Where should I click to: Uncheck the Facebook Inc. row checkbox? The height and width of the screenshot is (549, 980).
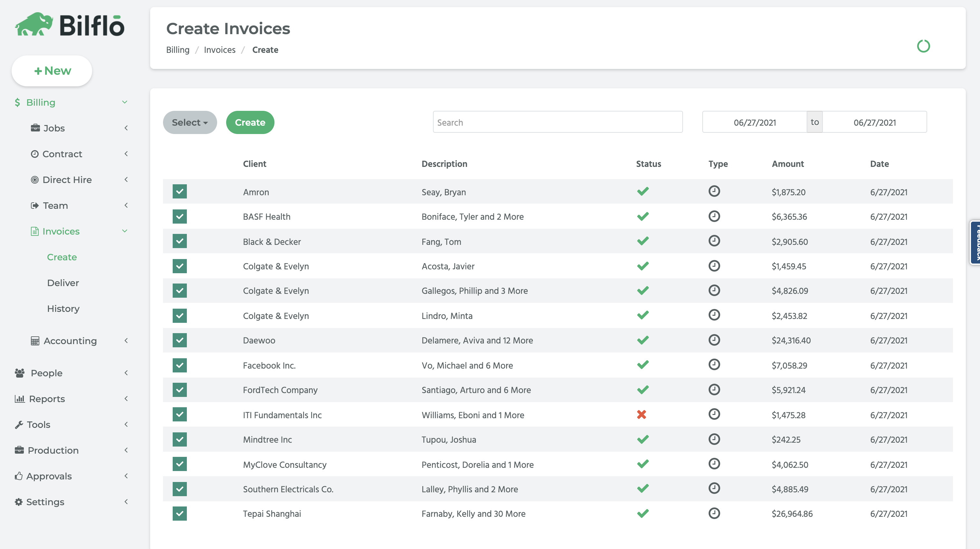pos(179,365)
